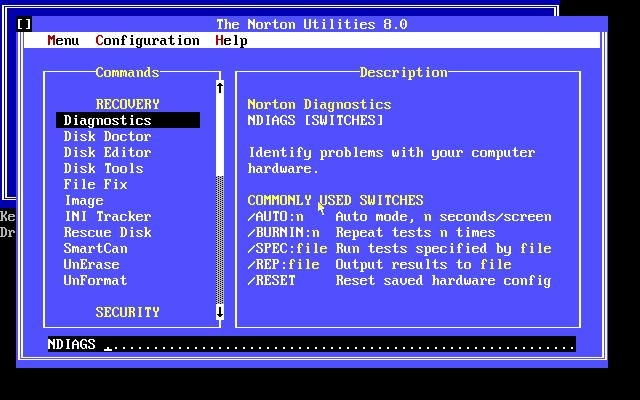Select Rescue Disk command
Screen dimensions: 640x400
pos(107,232)
